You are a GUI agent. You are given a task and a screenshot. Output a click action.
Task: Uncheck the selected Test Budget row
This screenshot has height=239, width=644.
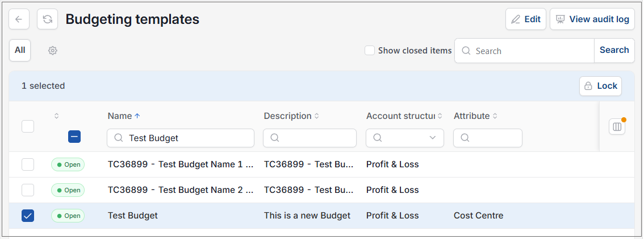pyautogui.click(x=28, y=216)
